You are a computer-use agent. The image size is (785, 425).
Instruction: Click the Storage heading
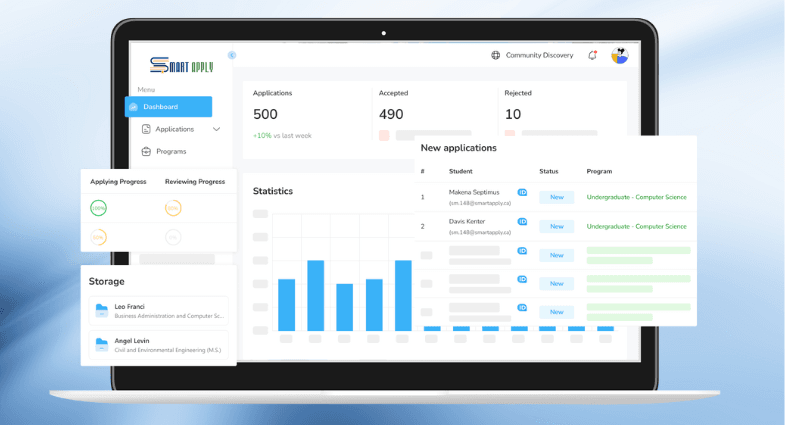tap(107, 281)
